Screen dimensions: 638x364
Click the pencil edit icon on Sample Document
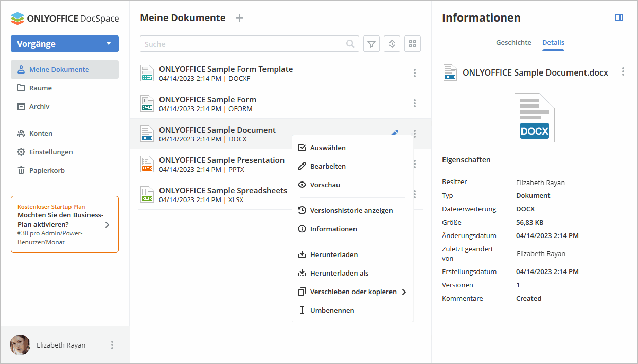395,133
